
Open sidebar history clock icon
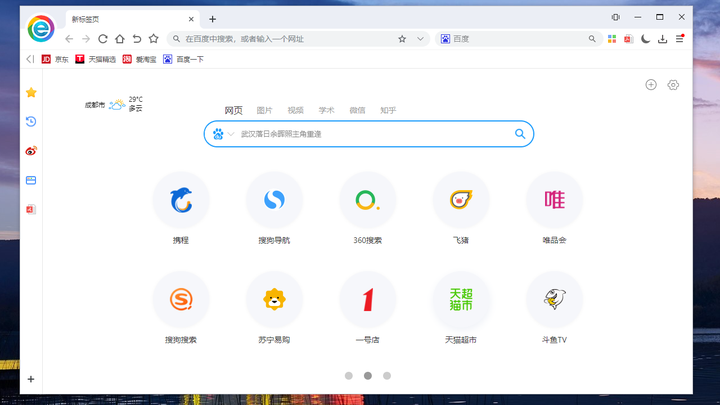31,122
